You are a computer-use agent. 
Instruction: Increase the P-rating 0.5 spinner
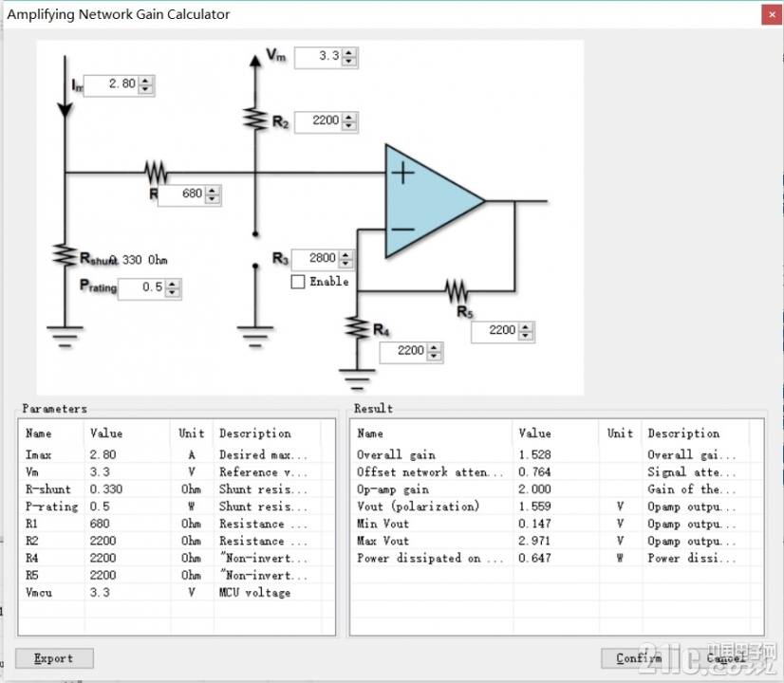173,284
